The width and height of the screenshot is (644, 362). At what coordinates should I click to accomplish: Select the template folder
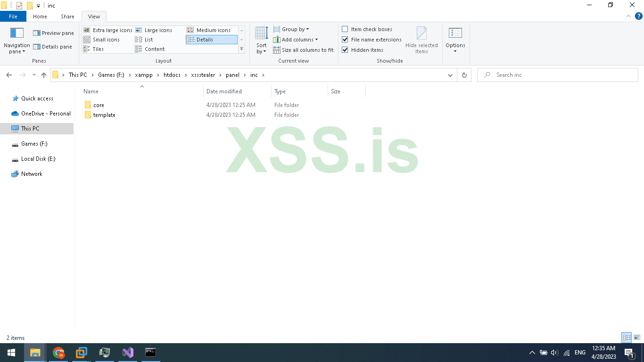pos(104,115)
